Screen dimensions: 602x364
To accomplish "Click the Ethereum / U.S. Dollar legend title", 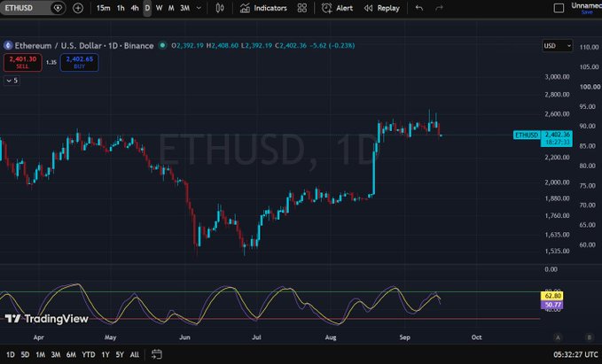I will click(84, 46).
